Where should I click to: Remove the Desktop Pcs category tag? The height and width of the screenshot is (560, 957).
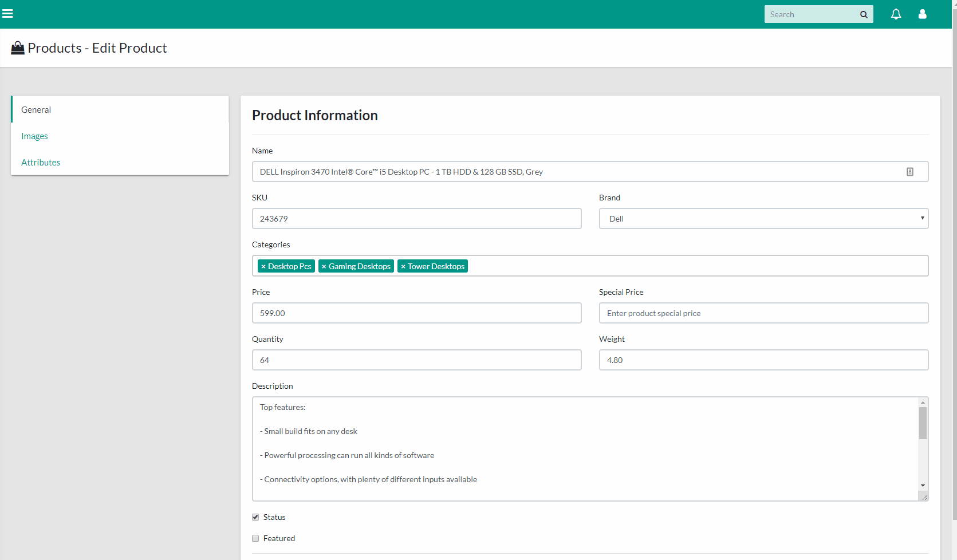pos(264,266)
